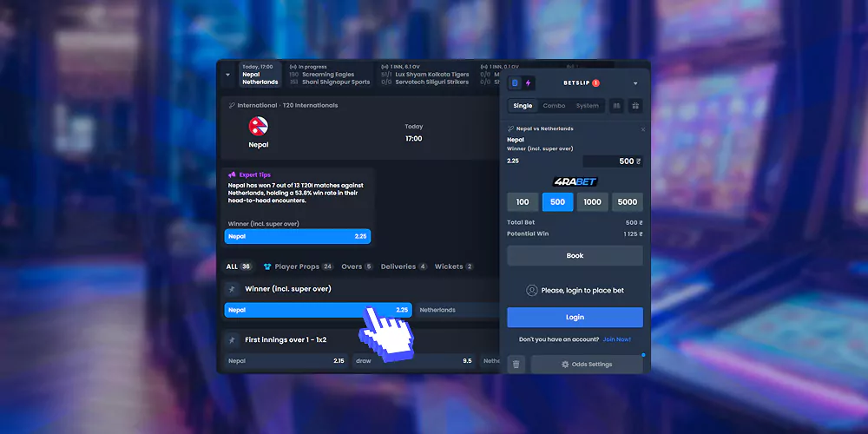
Task: Open Screaming Eagles vs Shani Shignapur Sports match
Action: pos(329,75)
